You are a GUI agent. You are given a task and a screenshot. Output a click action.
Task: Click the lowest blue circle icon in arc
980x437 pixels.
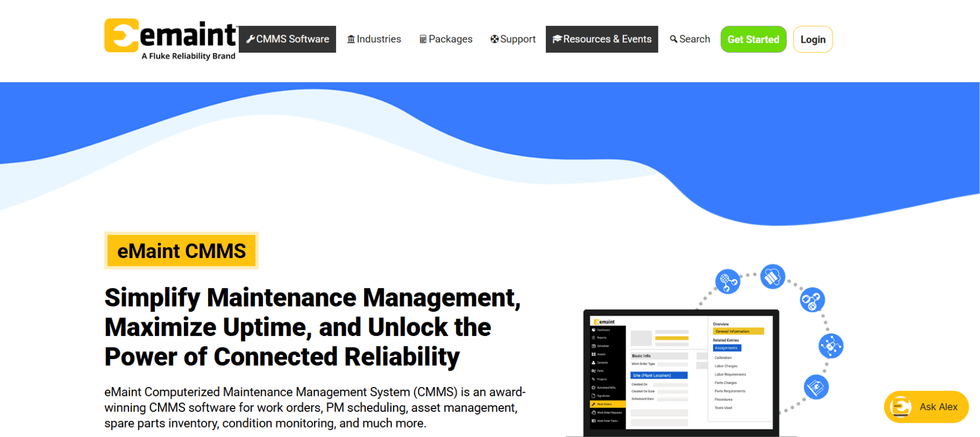(816, 387)
